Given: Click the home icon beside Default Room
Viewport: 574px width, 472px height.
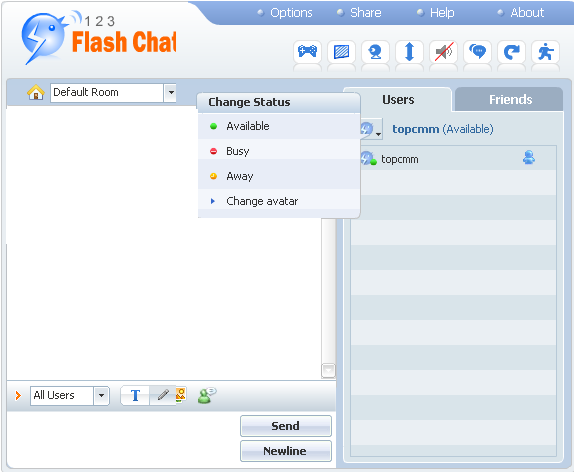Looking at the screenshot, I should point(36,92).
